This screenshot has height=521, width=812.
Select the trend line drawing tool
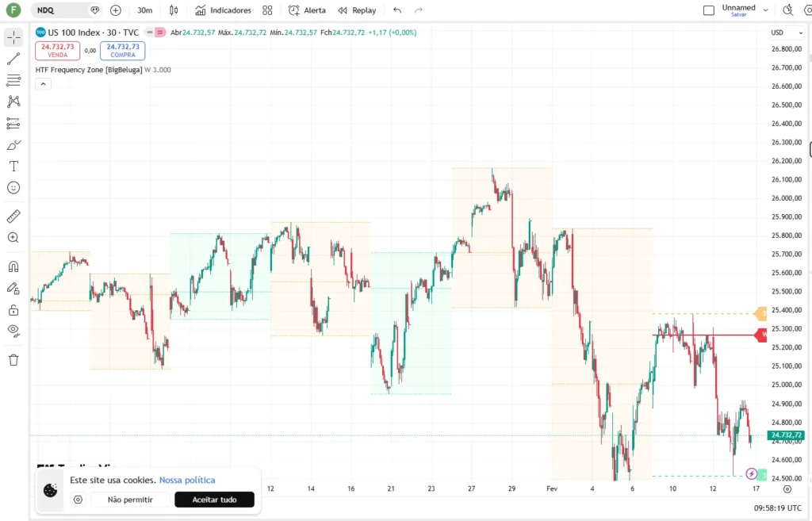click(x=13, y=59)
